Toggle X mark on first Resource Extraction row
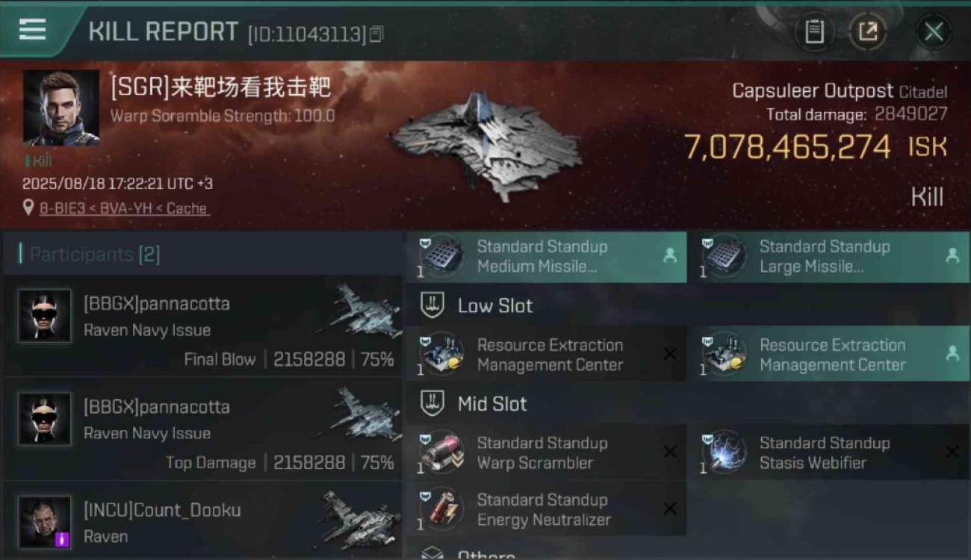971x560 pixels. (670, 354)
